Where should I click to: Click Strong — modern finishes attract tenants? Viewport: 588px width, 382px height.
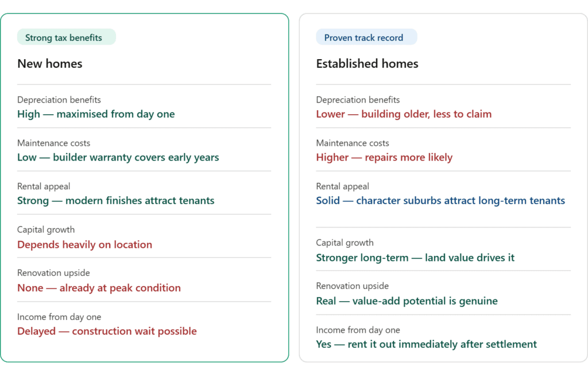[115, 201]
